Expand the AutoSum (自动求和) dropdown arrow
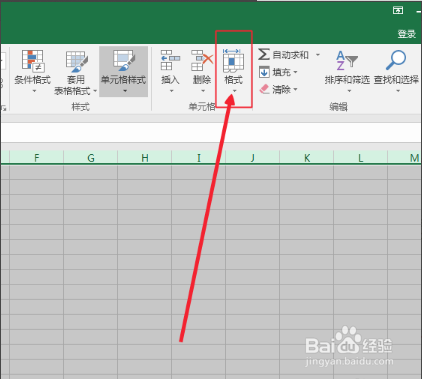Screen dimensions: 422x379 tap(318, 54)
